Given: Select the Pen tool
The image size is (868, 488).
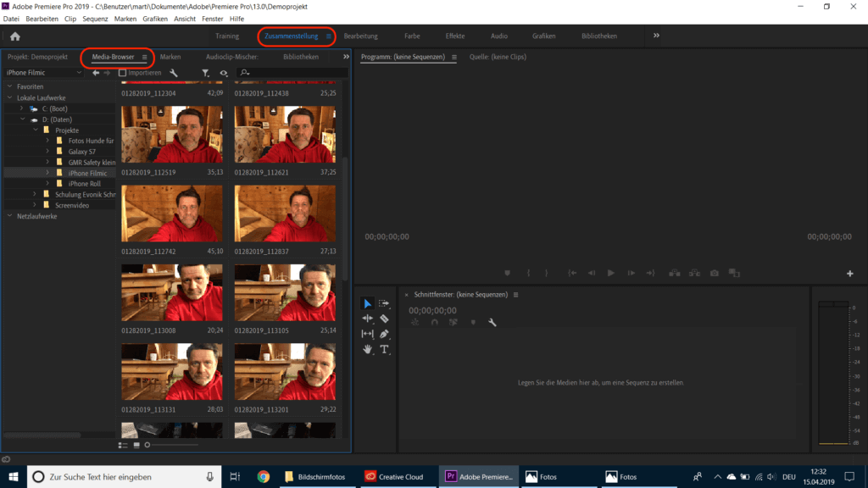Looking at the screenshot, I should [x=385, y=334].
